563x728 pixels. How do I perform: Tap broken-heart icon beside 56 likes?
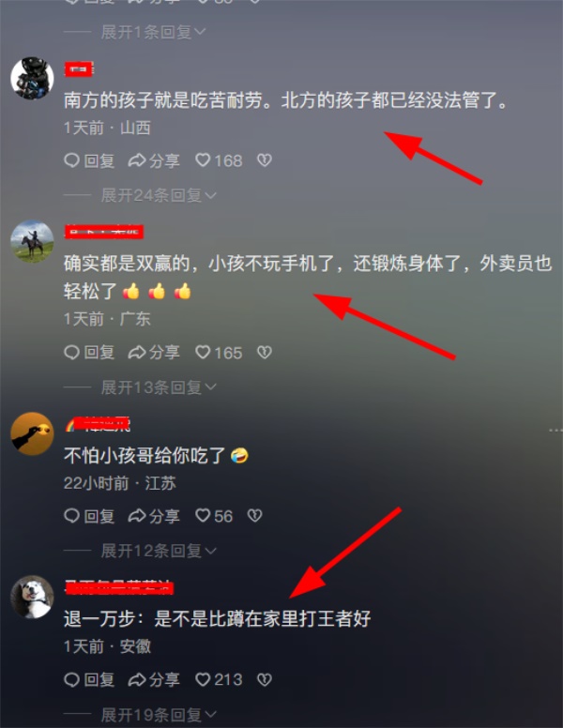coord(254,516)
